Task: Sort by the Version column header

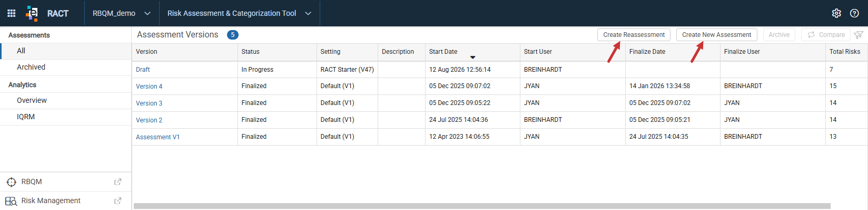Action: point(185,52)
